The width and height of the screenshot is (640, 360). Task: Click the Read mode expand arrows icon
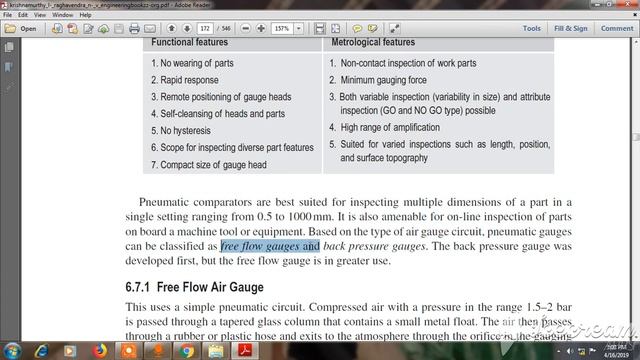coord(394,29)
